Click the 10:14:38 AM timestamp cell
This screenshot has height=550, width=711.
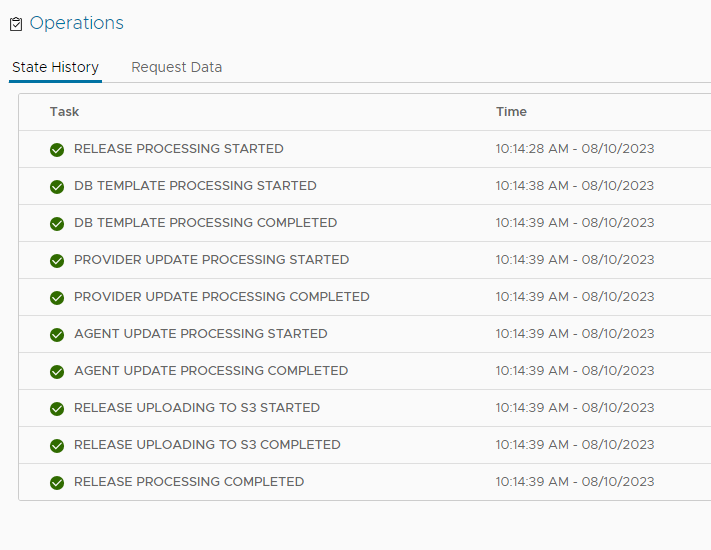574,186
